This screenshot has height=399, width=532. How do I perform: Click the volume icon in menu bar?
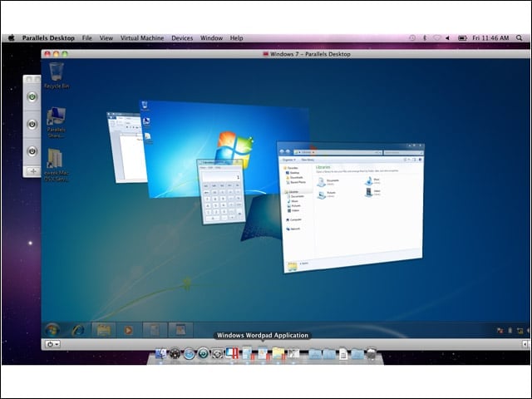coord(447,38)
